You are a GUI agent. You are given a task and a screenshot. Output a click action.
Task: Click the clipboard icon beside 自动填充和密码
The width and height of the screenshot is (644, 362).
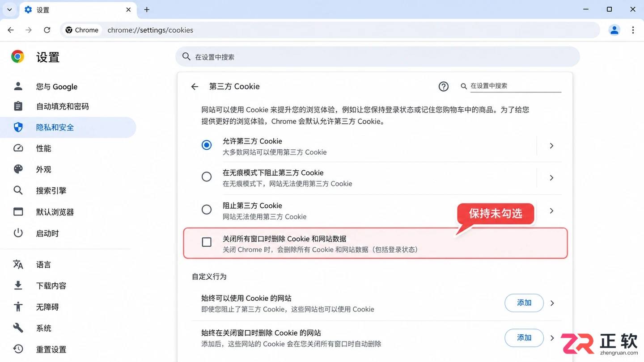click(18, 106)
